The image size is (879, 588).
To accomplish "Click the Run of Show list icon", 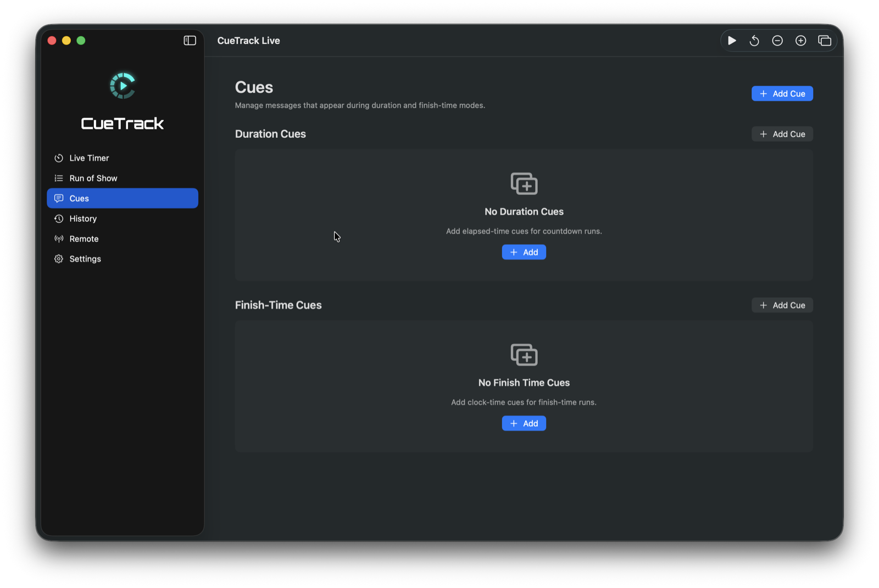I will (59, 178).
